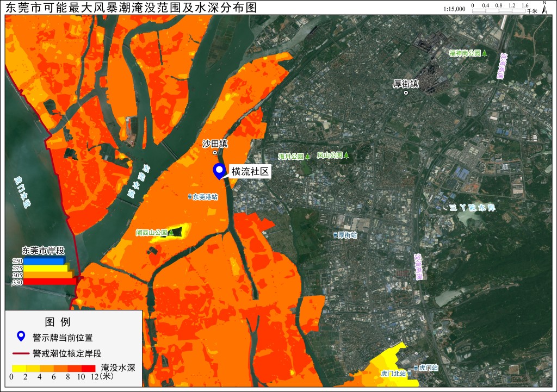Image resolution: width=557 pixels, height=392 pixels.
Task: Click the 虎门站 station icon
Action: 416,368
